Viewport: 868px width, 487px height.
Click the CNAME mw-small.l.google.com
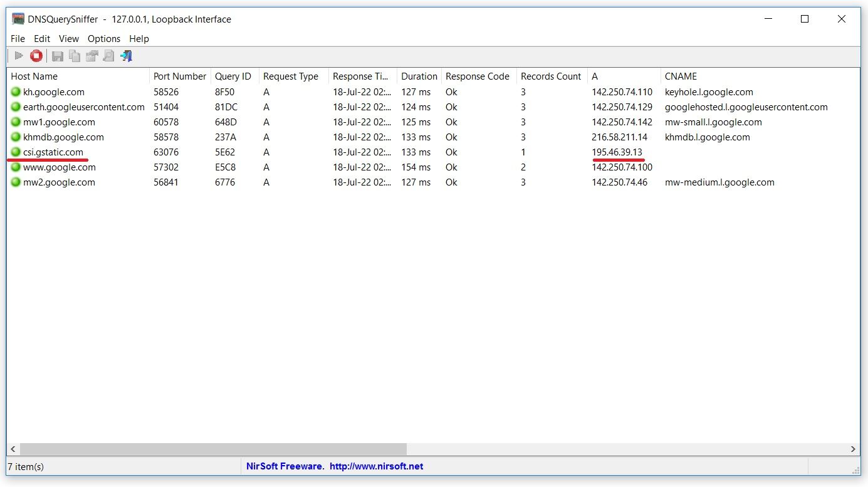coord(713,122)
